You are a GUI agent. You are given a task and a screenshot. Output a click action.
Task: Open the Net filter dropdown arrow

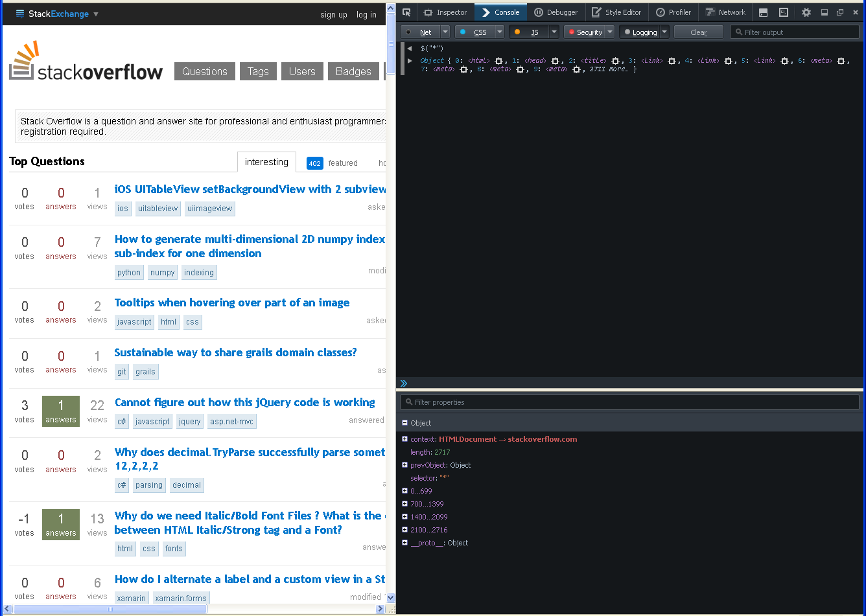click(445, 32)
